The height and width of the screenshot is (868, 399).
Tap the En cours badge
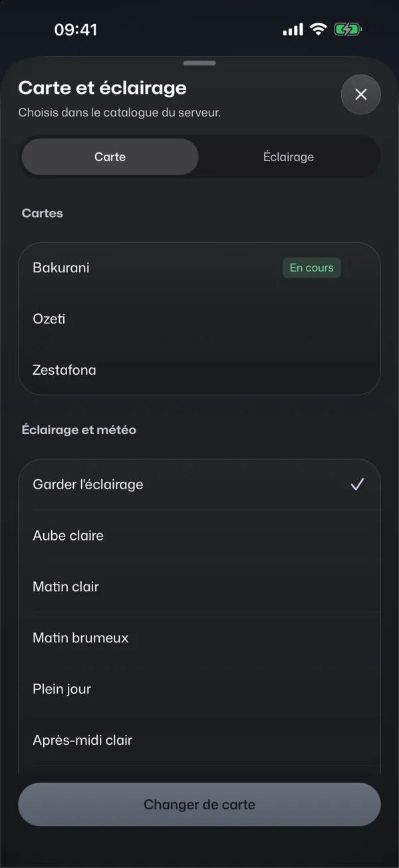pos(311,268)
